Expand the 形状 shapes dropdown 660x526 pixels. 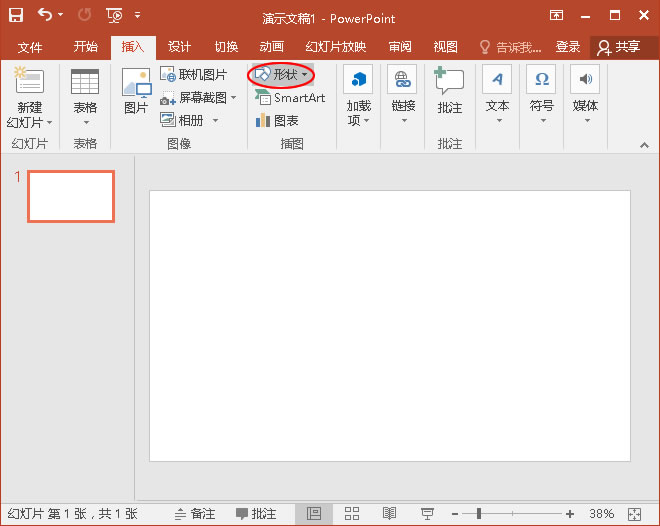(281, 75)
